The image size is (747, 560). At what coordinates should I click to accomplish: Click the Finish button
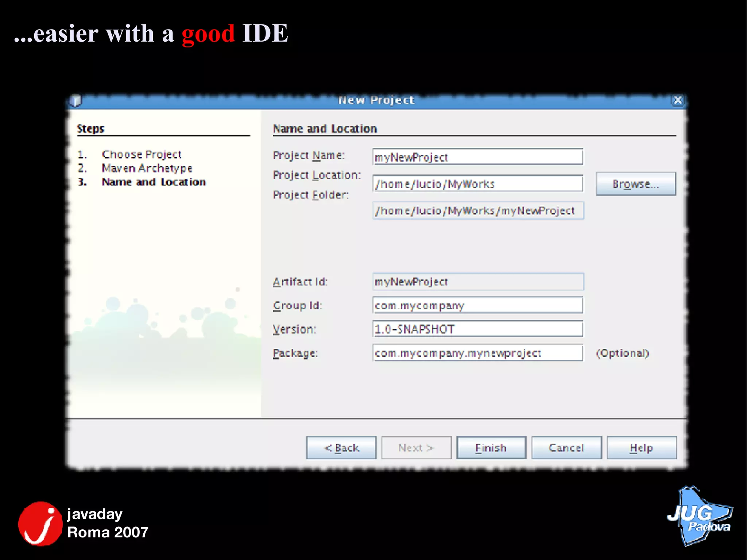491,448
